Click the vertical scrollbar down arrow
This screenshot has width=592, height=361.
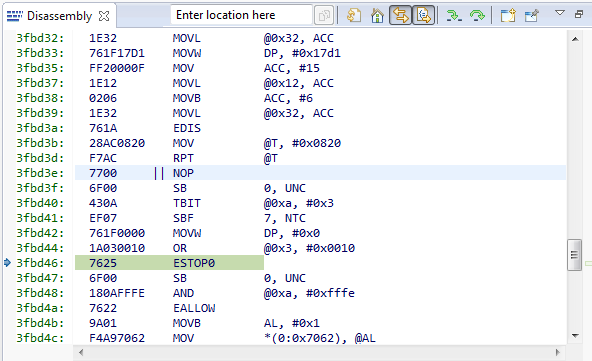[575, 335]
